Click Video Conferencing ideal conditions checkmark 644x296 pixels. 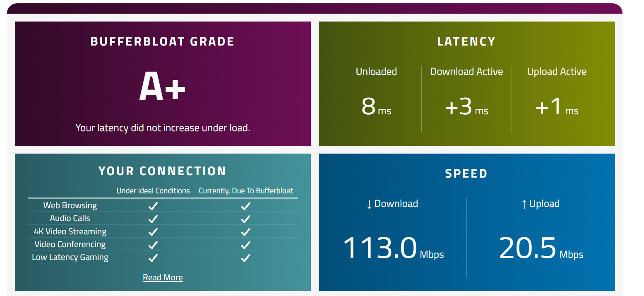[x=153, y=245]
